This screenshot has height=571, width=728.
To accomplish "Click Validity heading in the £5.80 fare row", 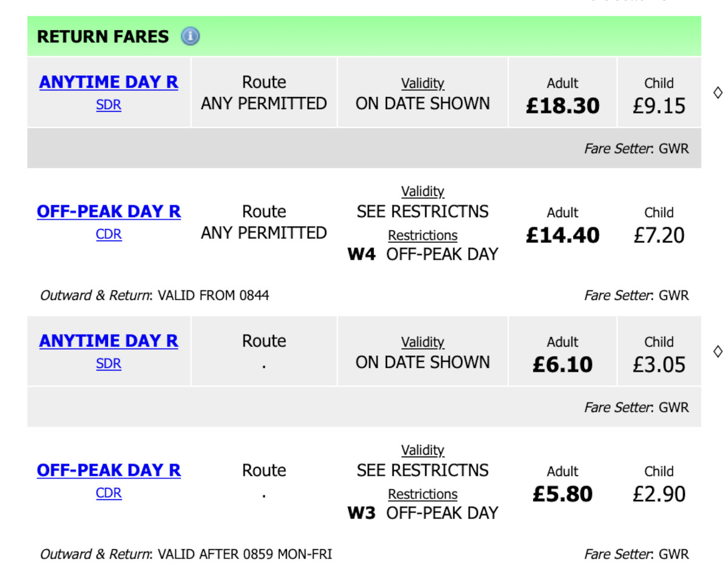I will 422,450.
